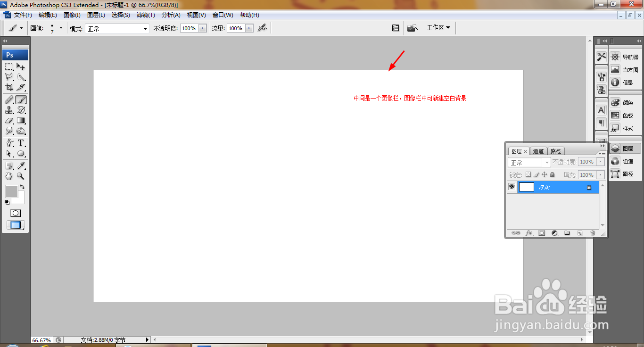Select the Quick Selection tool
The width and height of the screenshot is (644, 347).
coord(21,77)
